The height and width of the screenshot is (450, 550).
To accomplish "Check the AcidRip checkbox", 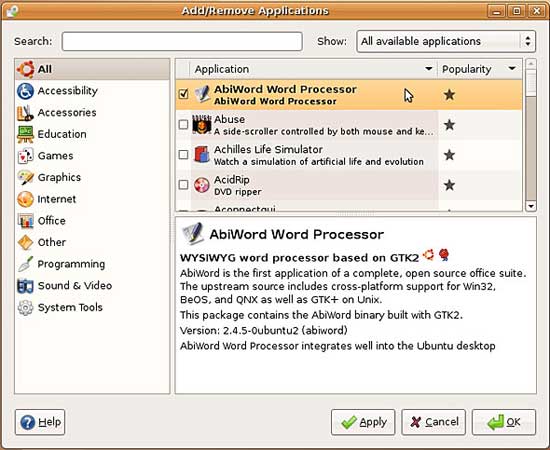I will point(183,185).
